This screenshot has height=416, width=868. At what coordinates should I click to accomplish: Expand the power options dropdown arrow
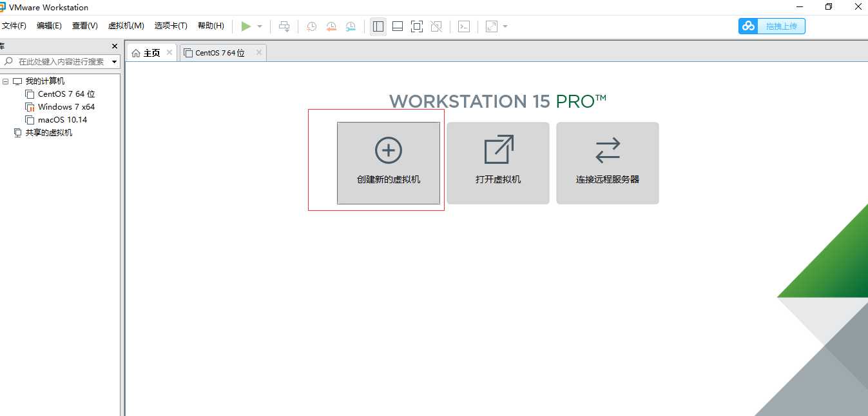[x=260, y=26]
